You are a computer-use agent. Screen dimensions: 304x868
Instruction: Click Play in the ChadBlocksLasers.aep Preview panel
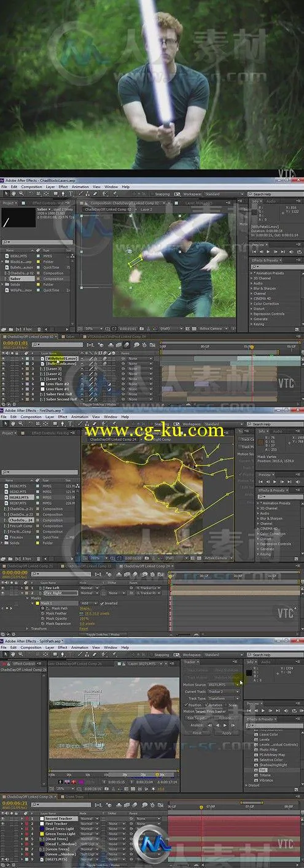click(268, 252)
